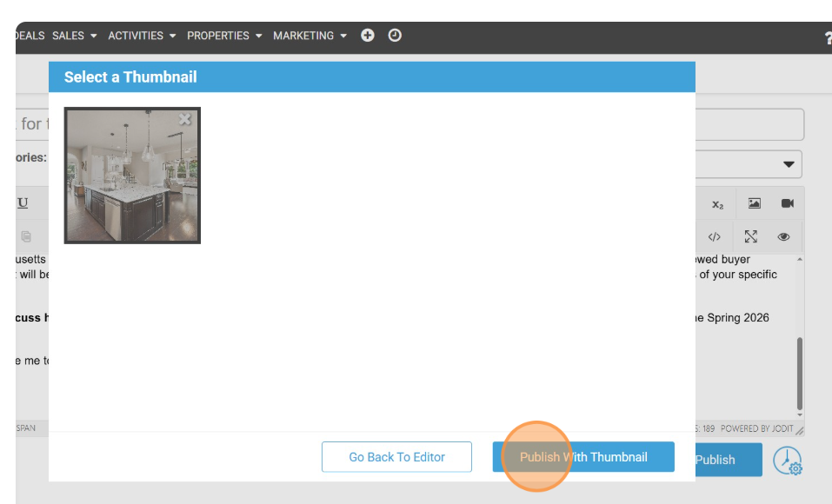Preview content with the eye icon
Image resolution: width=832 pixels, height=504 pixels.
point(783,236)
